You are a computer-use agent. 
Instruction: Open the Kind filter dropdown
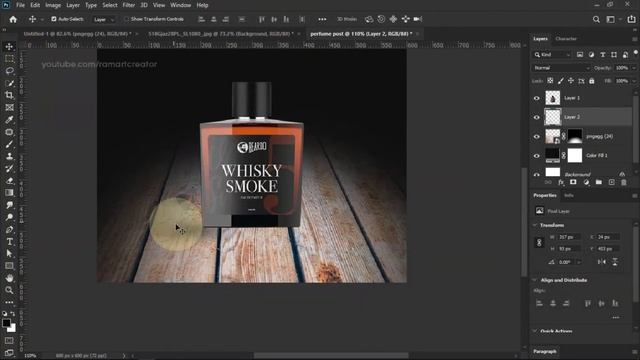coord(553,55)
